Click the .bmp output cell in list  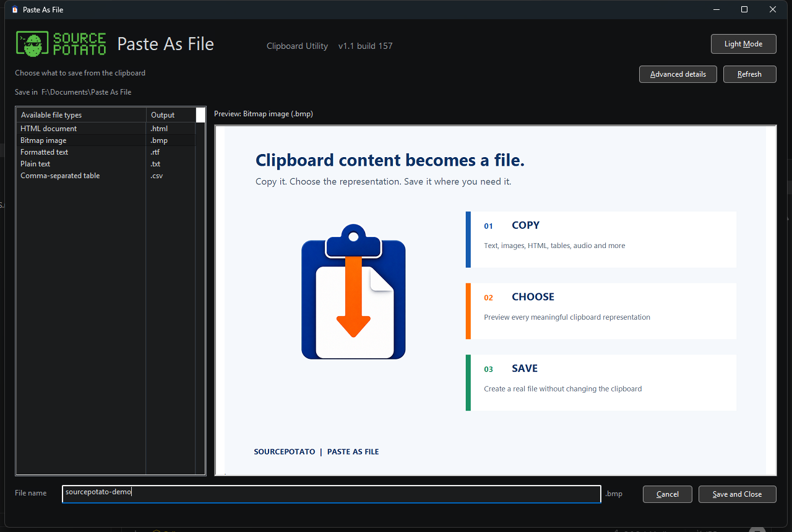pos(171,140)
